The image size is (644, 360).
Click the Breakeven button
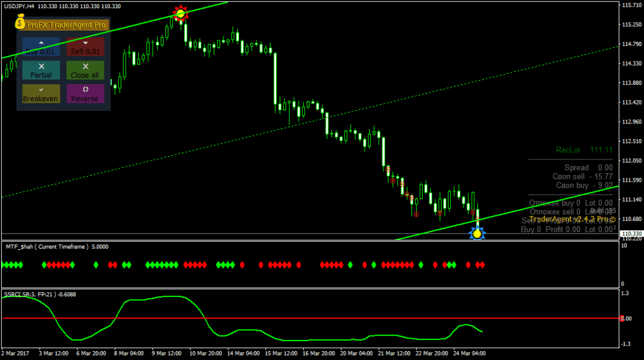(x=41, y=94)
